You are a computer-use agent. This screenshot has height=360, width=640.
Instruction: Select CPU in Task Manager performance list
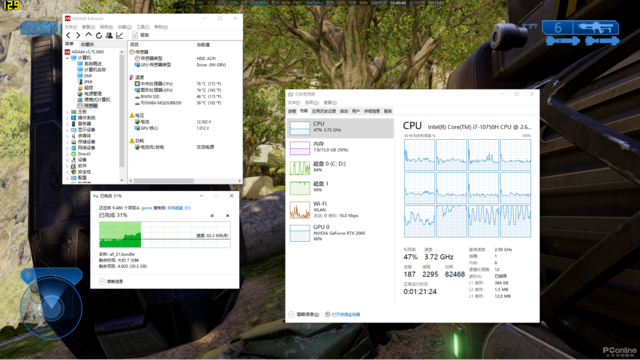tap(340, 128)
